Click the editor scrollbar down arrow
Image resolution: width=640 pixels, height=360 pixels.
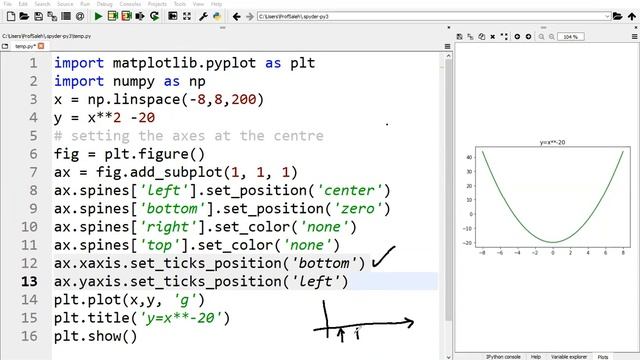click(449, 357)
